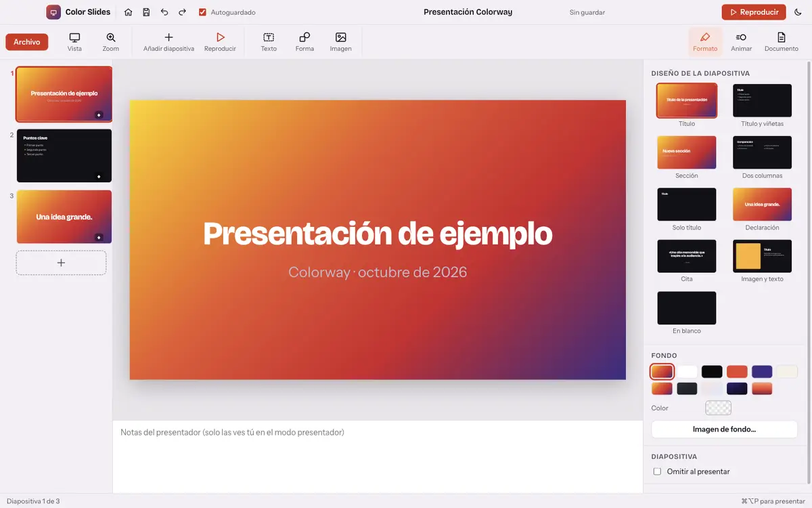
Task: Switch to the Animar panel tab
Action: click(742, 42)
